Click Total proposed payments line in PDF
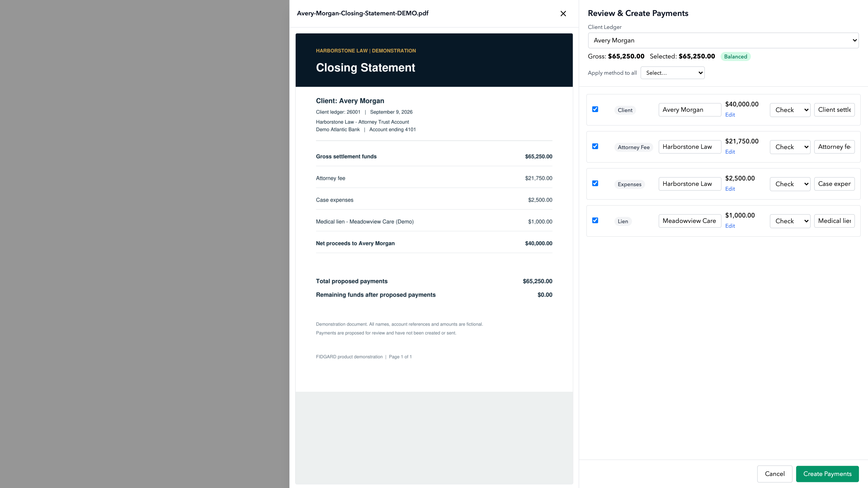This screenshot has height=488, width=868. 434,281
